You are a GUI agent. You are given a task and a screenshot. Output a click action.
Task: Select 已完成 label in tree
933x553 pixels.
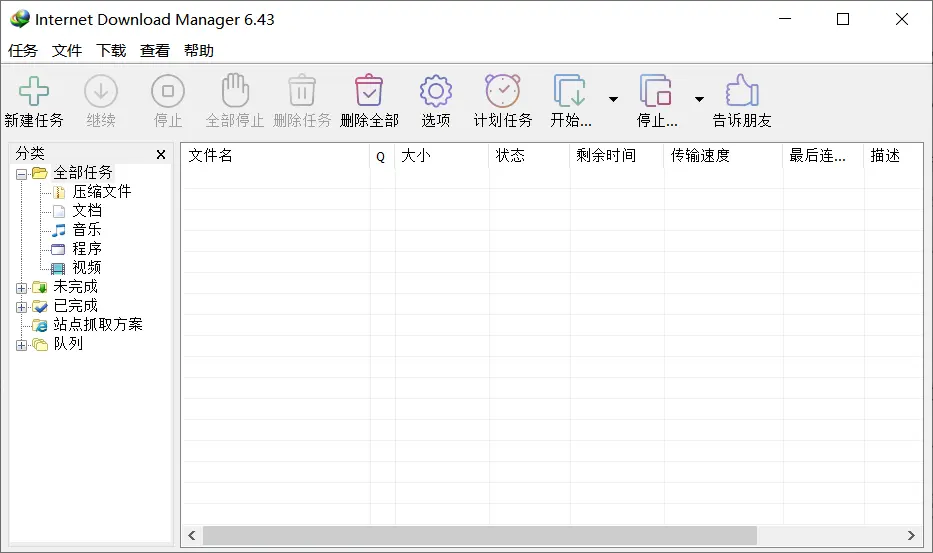click(76, 306)
